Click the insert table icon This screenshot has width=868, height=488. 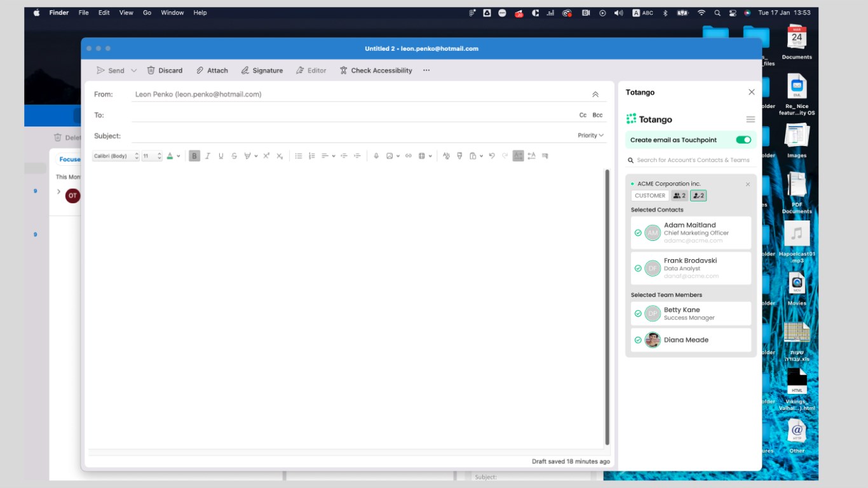pyautogui.click(x=421, y=156)
